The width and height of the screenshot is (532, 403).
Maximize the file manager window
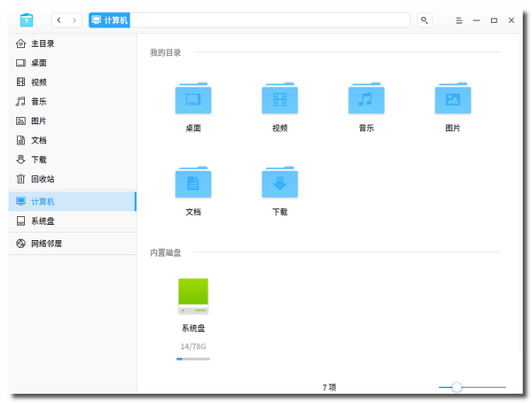pyautogui.click(x=494, y=20)
